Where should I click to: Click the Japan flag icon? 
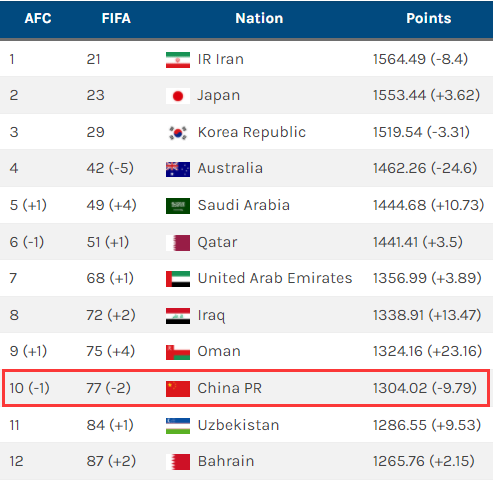coord(178,96)
